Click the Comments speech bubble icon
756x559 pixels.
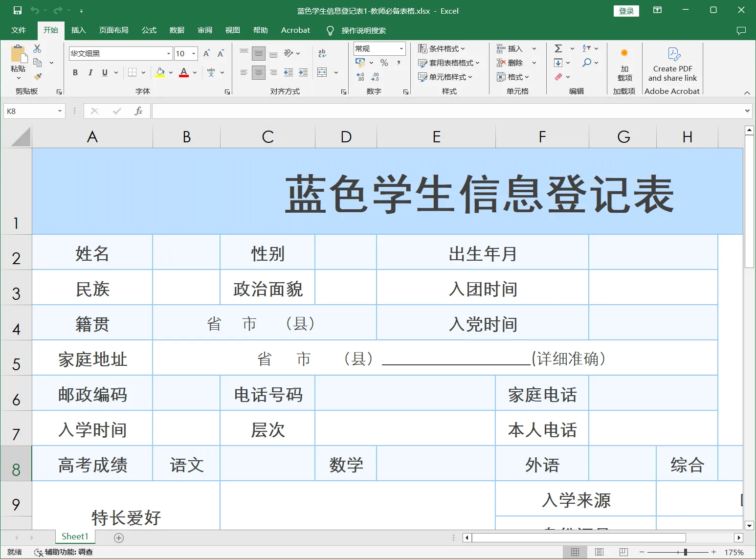tap(741, 30)
